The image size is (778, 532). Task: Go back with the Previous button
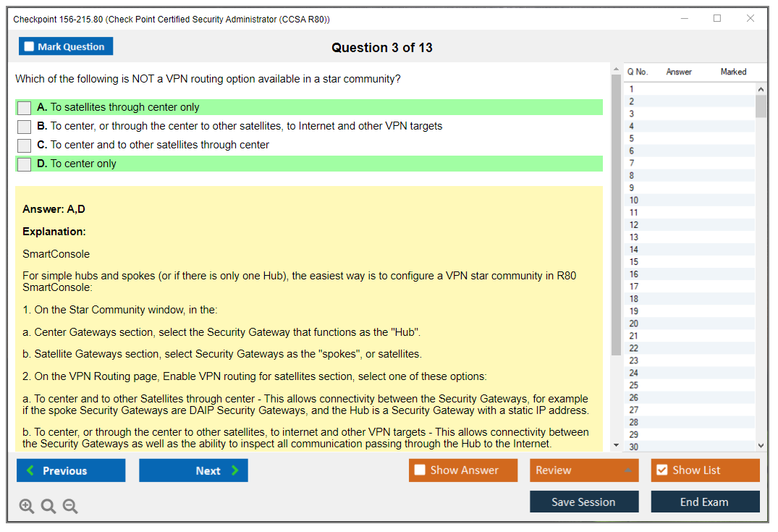click(x=71, y=470)
